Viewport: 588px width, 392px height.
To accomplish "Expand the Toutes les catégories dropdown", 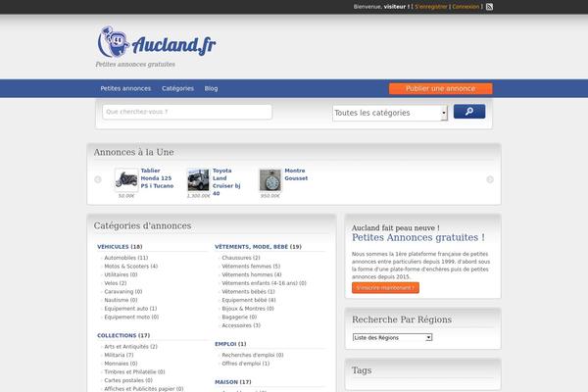I will [390, 113].
